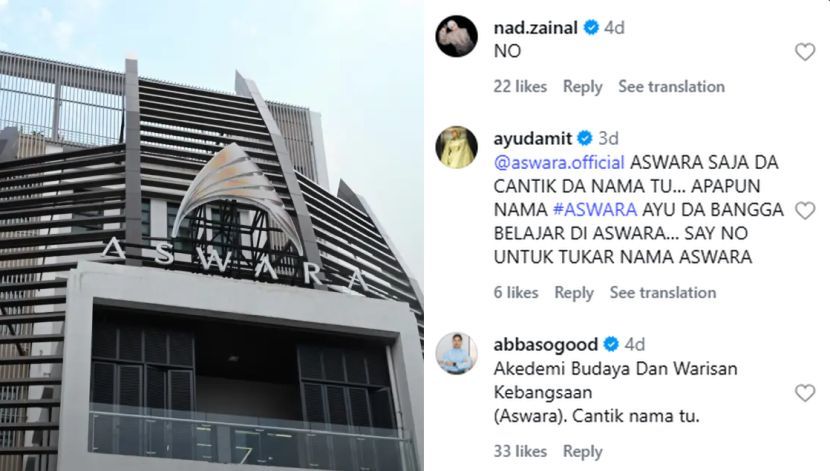Reply to ayudamit's comment

click(574, 292)
